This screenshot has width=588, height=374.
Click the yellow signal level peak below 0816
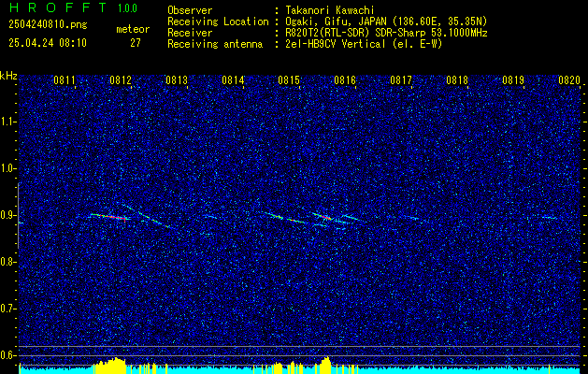pyautogui.click(x=326, y=365)
